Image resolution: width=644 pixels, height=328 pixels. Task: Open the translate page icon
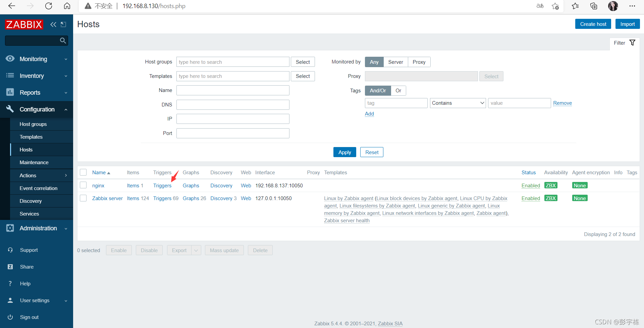click(540, 6)
